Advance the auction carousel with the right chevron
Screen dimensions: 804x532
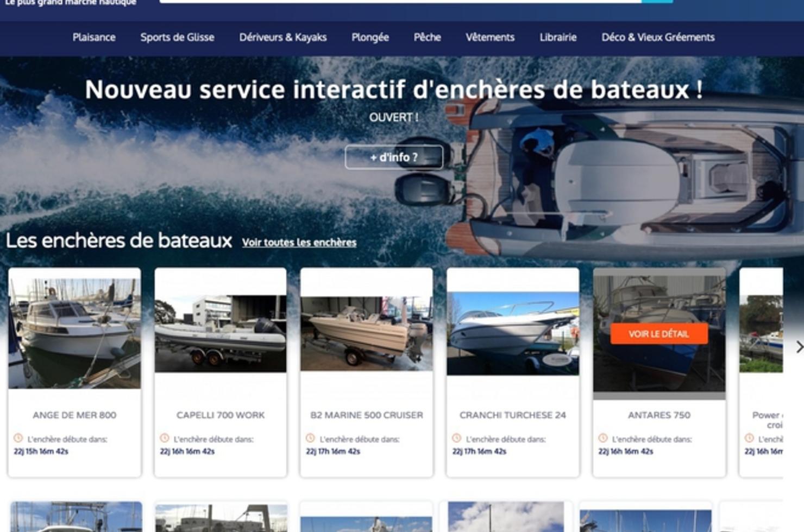click(x=799, y=347)
